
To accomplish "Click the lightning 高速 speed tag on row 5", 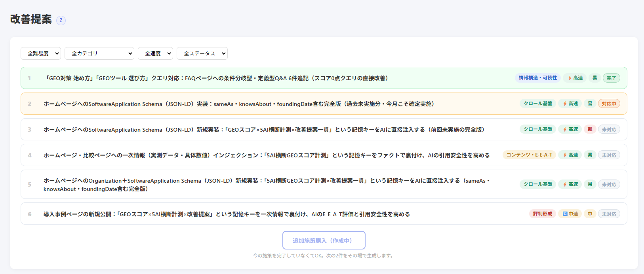I will (x=570, y=184).
